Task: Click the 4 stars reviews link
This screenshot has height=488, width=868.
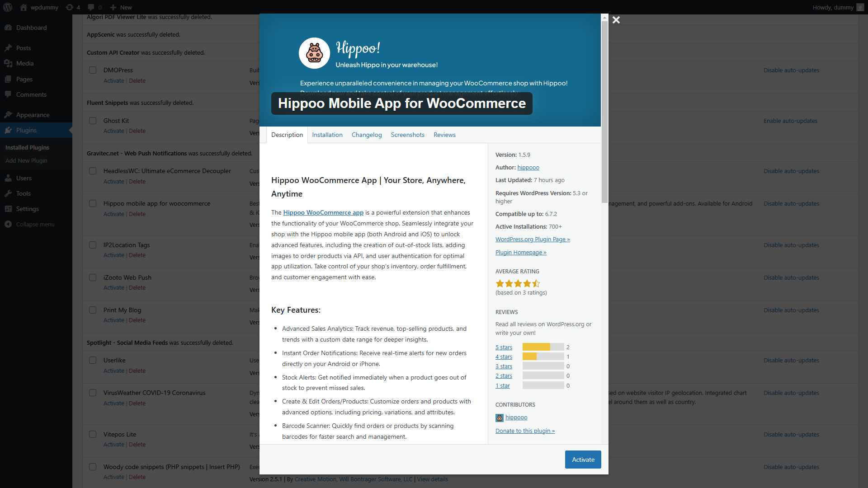Action: 504,357
